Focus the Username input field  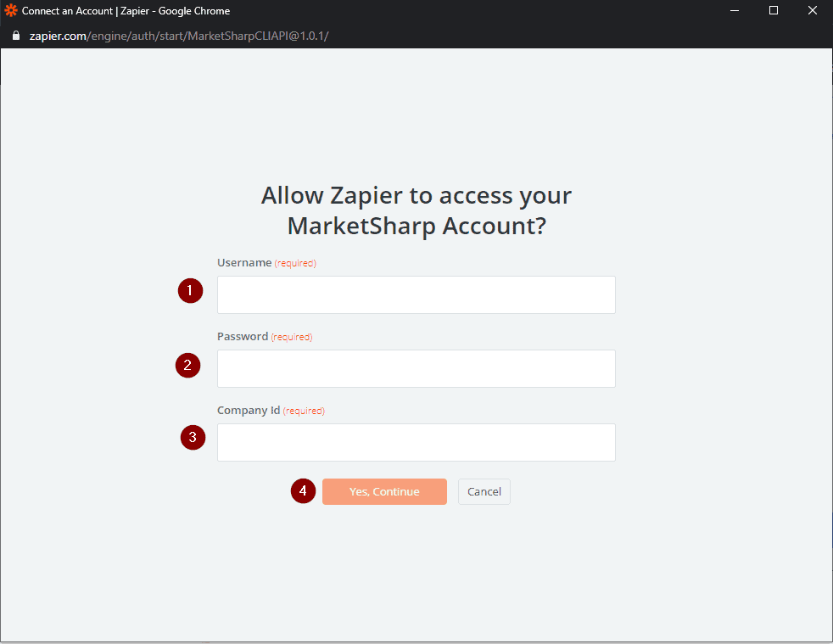click(416, 295)
